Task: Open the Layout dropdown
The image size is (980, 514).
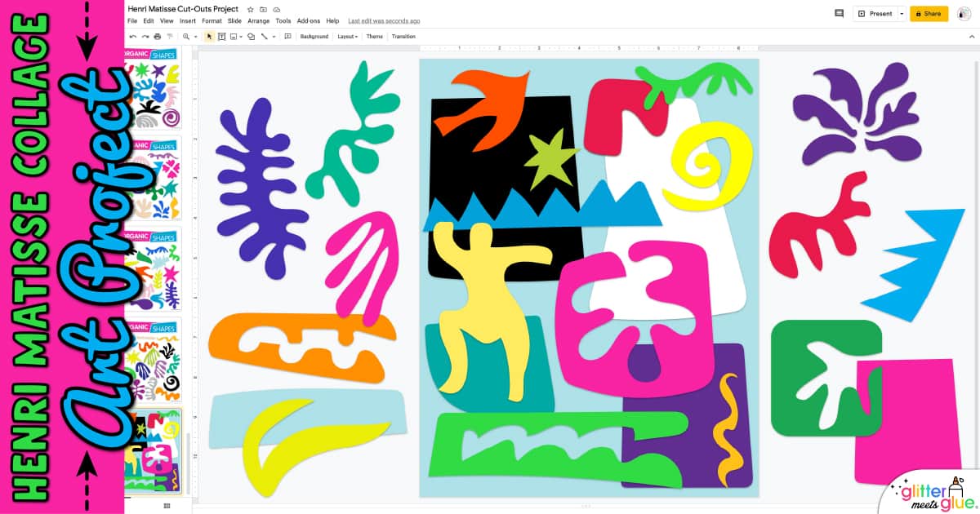Action: click(x=346, y=36)
